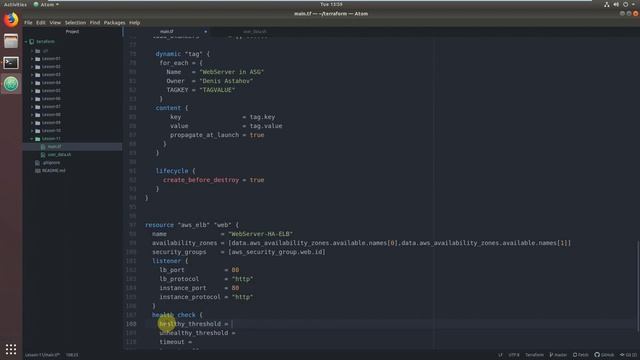Open the power menu icon in top bar
The height and width of the screenshot is (360, 640).
click(x=625, y=4)
